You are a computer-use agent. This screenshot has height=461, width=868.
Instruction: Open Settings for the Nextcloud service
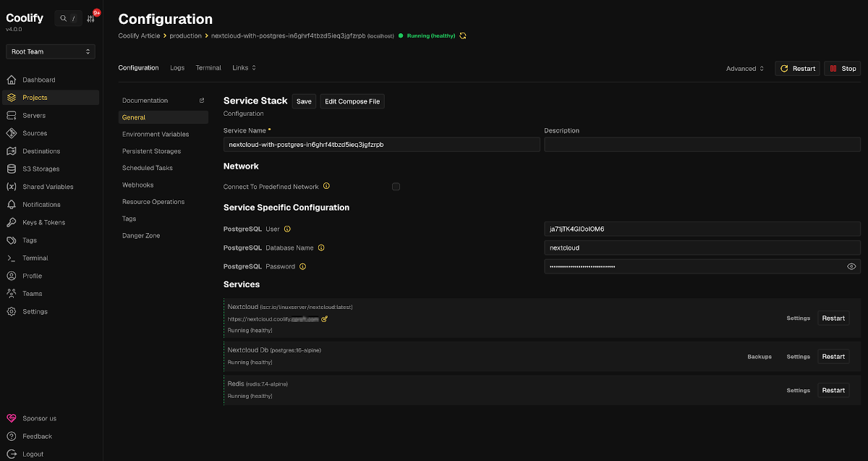tap(799, 318)
